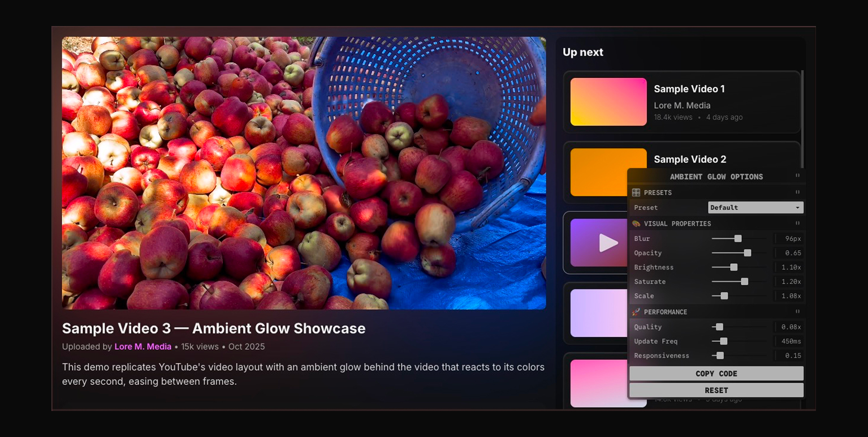Select the Sample Video 1 thumbnail
868x437 pixels.
click(x=608, y=102)
